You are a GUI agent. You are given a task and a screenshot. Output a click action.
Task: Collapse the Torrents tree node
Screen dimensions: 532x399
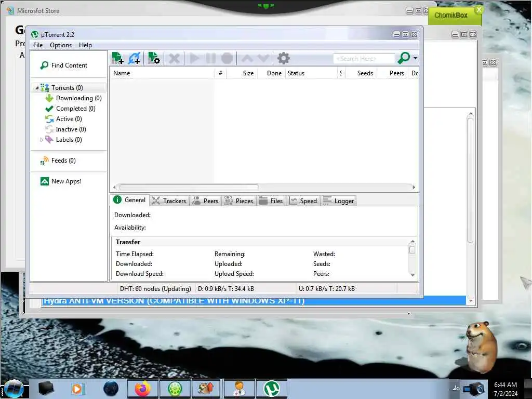click(x=37, y=88)
